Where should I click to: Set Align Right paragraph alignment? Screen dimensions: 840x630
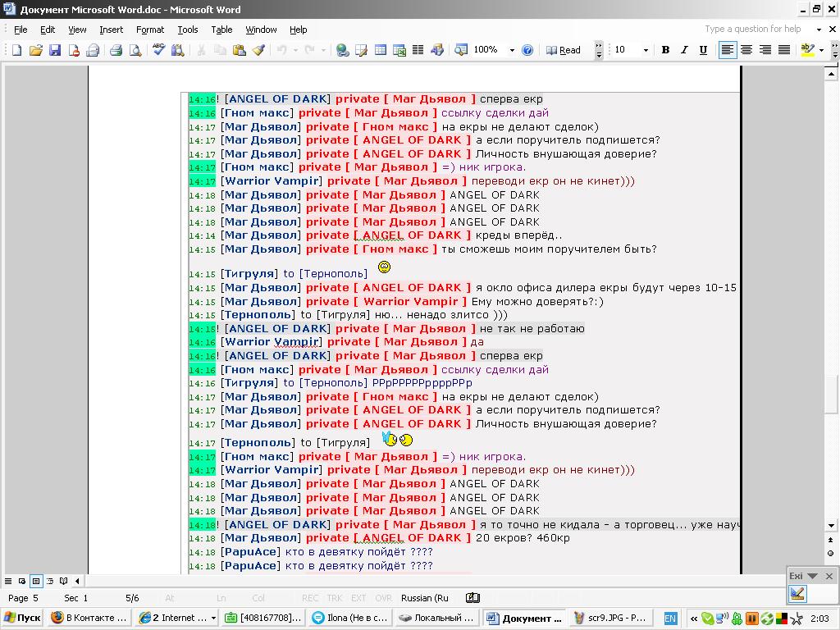(765, 50)
